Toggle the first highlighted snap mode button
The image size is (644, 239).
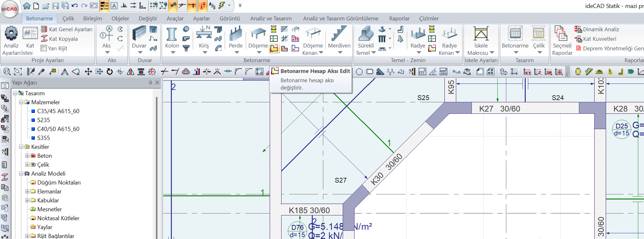pyautogui.click(x=105, y=5)
